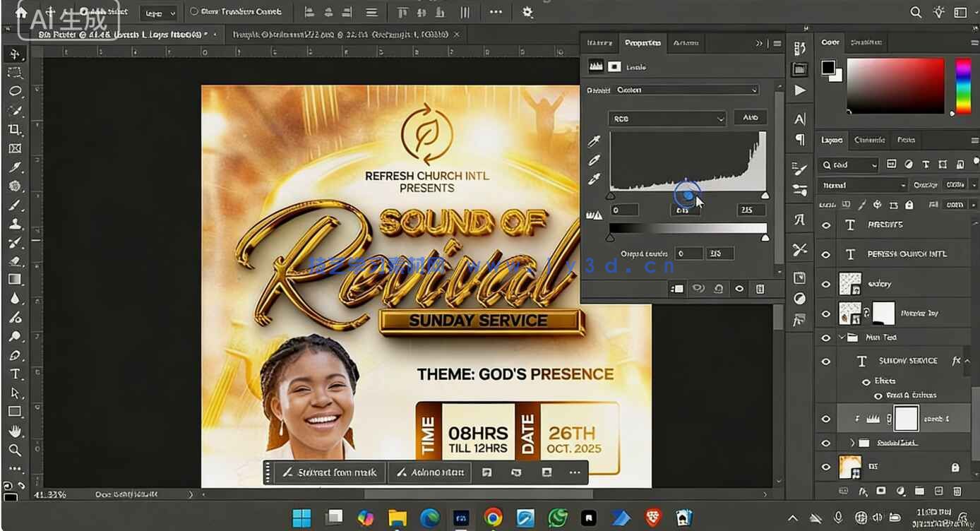Select the Hand tool
The image size is (980, 531).
point(15,431)
